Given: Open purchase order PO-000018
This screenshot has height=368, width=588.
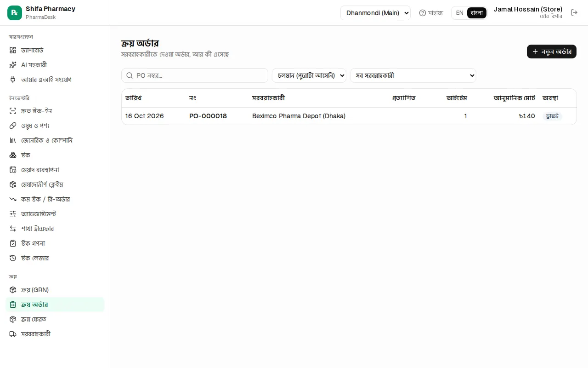Looking at the screenshot, I should pos(208,116).
